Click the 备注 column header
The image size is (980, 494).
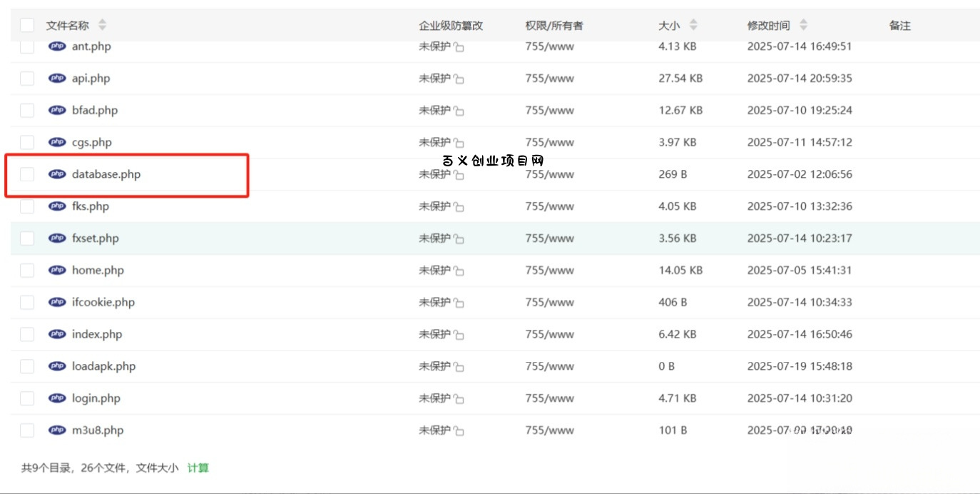(900, 26)
